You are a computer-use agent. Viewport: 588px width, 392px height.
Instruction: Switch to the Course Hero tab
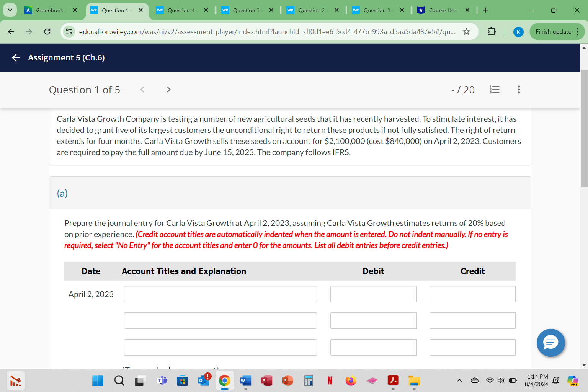(442, 10)
